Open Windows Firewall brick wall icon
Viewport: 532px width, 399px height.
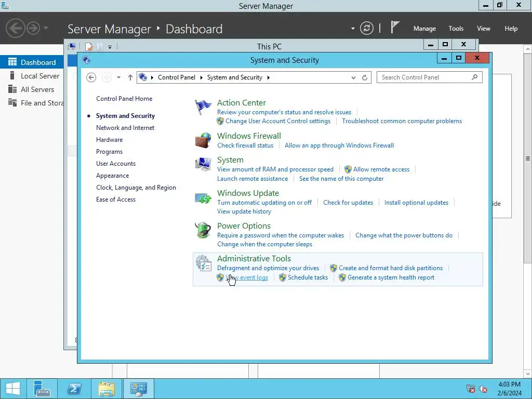[x=203, y=140]
